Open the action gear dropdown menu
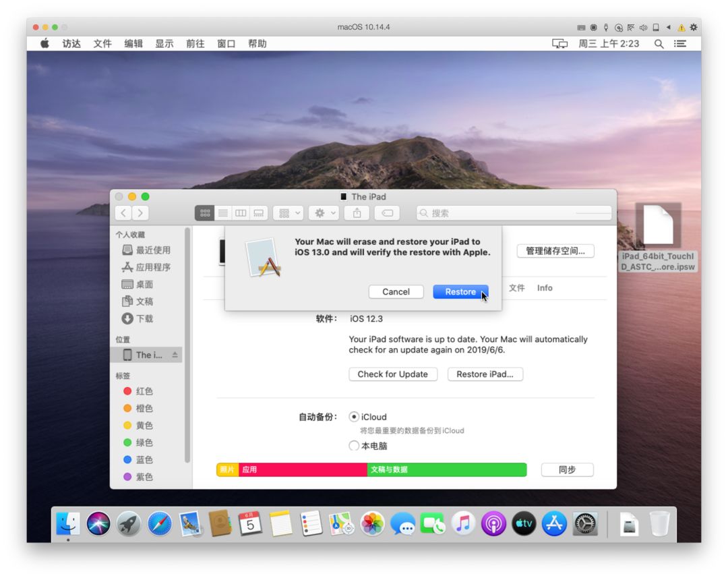728x578 pixels. [x=324, y=212]
